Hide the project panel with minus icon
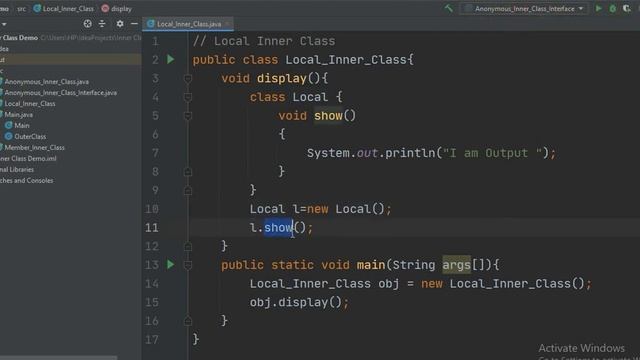This screenshot has height=360, width=640. point(134,24)
